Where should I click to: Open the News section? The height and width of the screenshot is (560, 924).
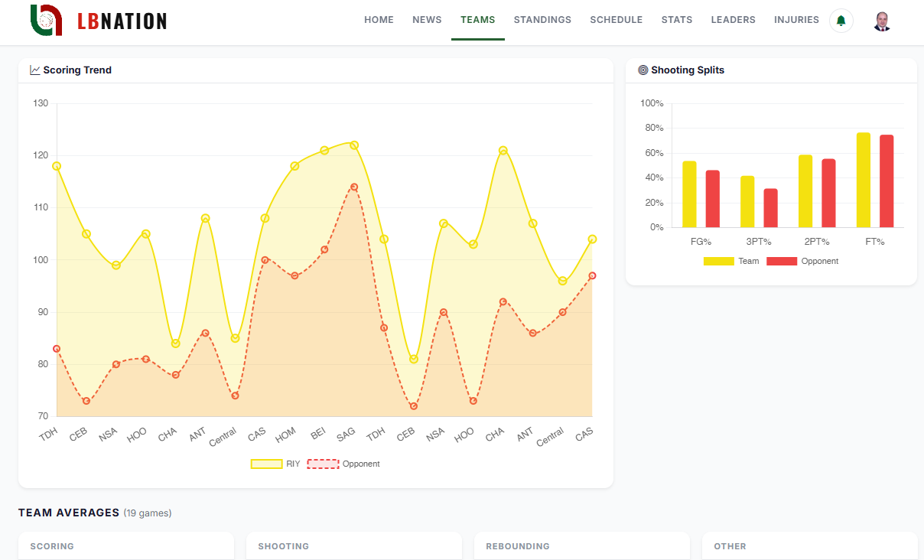click(427, 20)
